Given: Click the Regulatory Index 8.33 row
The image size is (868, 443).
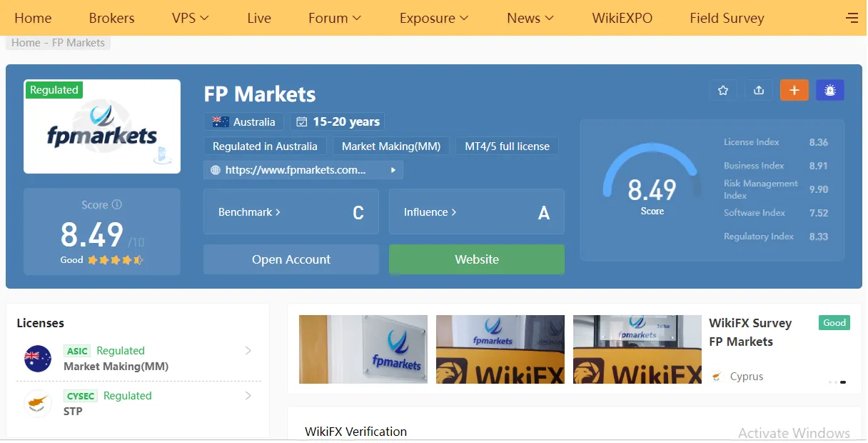Looking at the screenshot, I should [776, 237].
